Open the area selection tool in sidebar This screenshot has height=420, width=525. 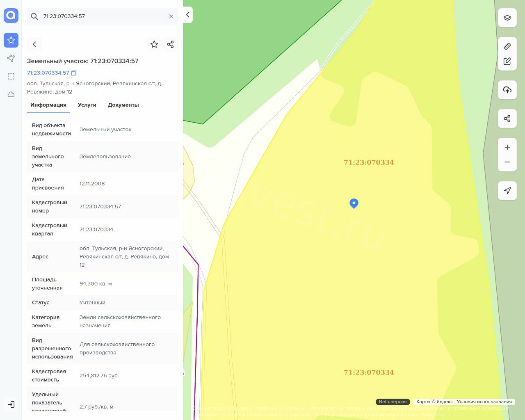click(11, 76)
